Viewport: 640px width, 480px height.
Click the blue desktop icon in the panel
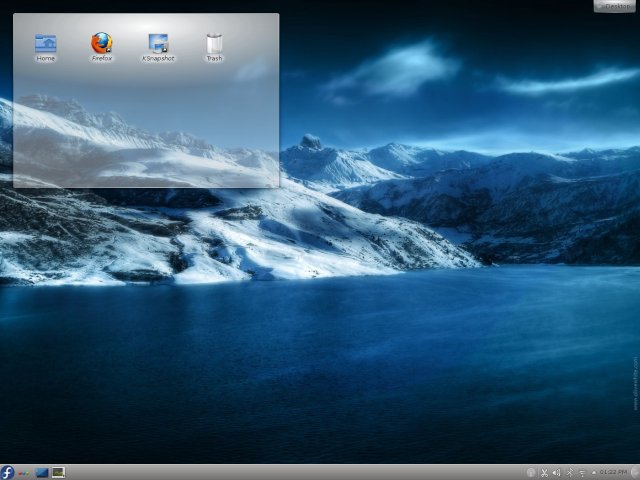pos(42,473)
